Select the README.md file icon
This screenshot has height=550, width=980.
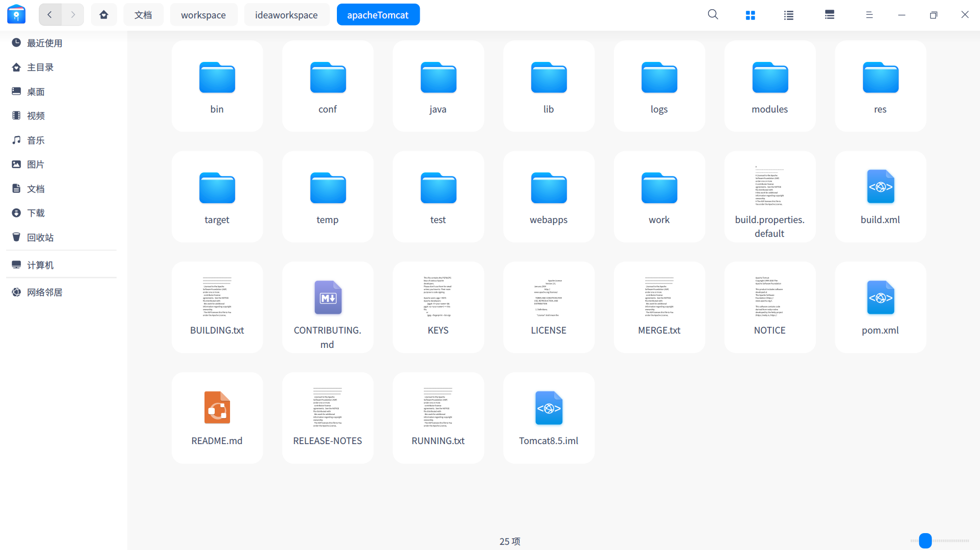click(217, 408)
